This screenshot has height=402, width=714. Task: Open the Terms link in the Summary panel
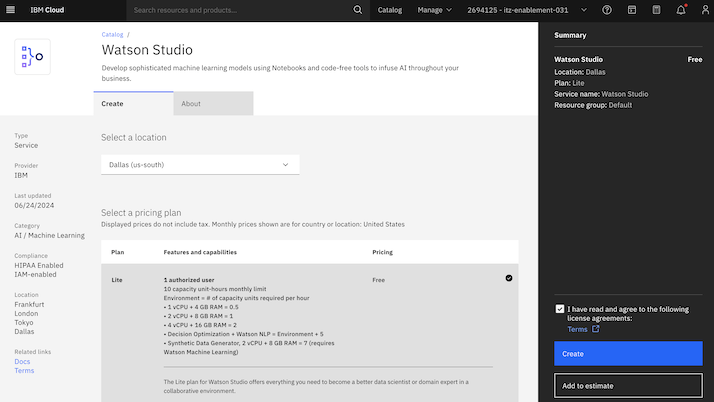pyautogui.click(x=577, y=329)
